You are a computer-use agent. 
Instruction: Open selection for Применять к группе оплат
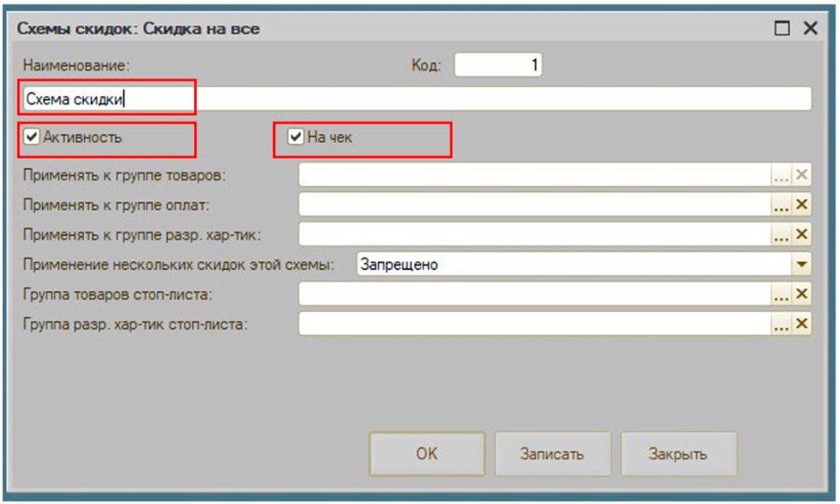tap(781, 204)
